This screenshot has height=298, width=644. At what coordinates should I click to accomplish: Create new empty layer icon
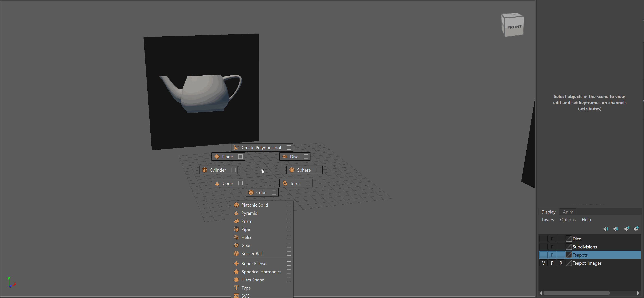click(x=626, y=229)
